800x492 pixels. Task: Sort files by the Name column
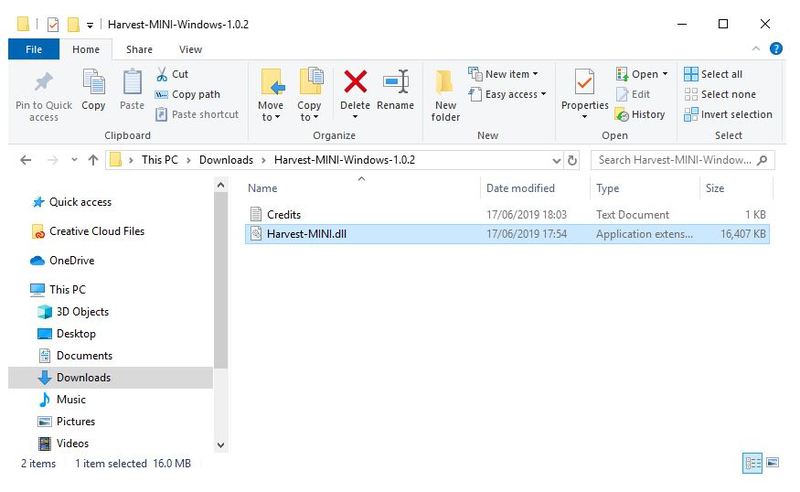click(x=262, y=188)
